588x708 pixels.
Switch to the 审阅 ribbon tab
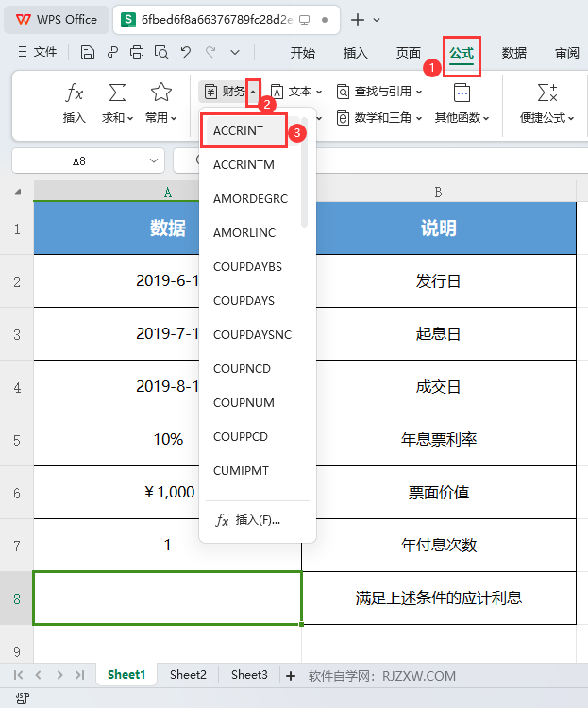pyautogui.click(x=567, y=53)
